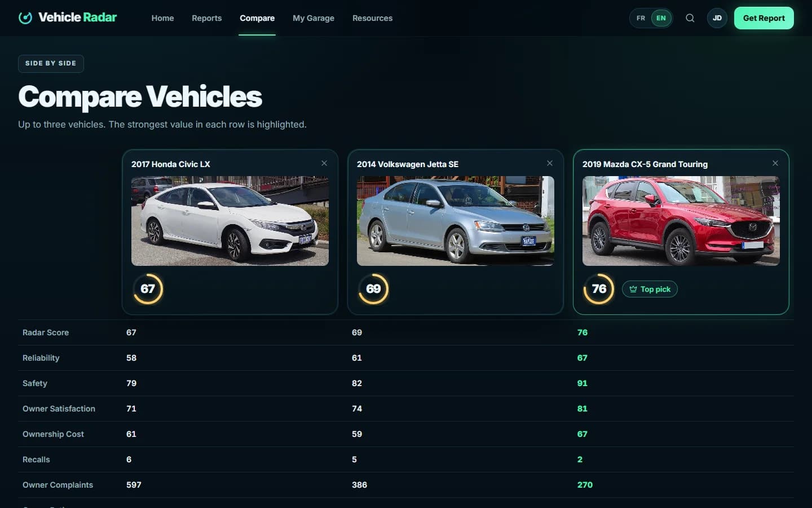
Task: Click the Mazda CX-5 score ring 76
Action: click(x=599, y=289)
